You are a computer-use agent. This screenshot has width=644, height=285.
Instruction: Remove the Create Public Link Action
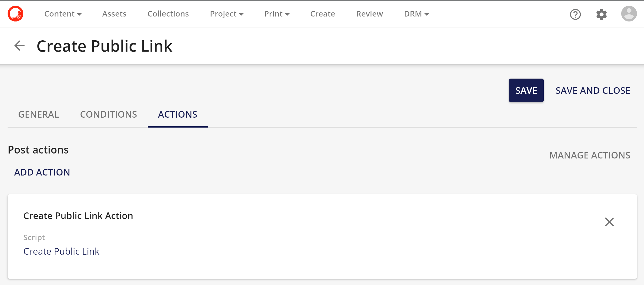tap(609, 222)
